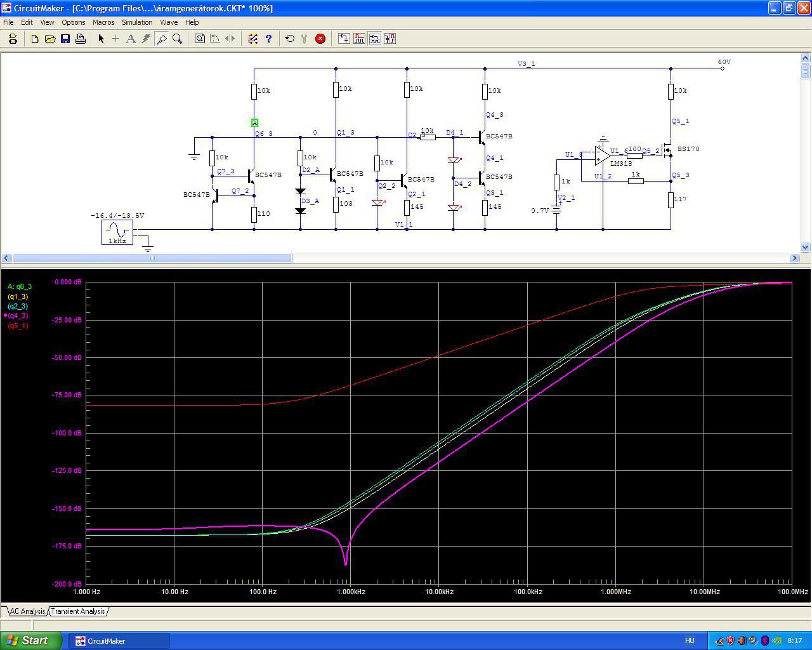Click the -16.4/-13.5V generator label
This screenshot has width=812, height=650.
click(117, 216)
